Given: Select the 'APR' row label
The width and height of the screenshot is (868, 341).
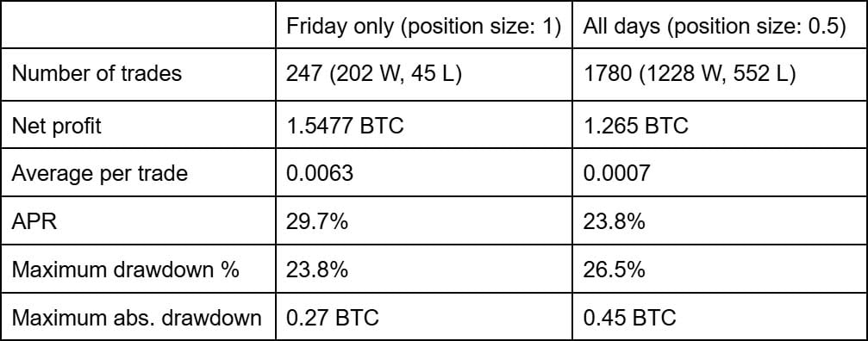Looking at the screenshot, I should click(x=138, y=221).
